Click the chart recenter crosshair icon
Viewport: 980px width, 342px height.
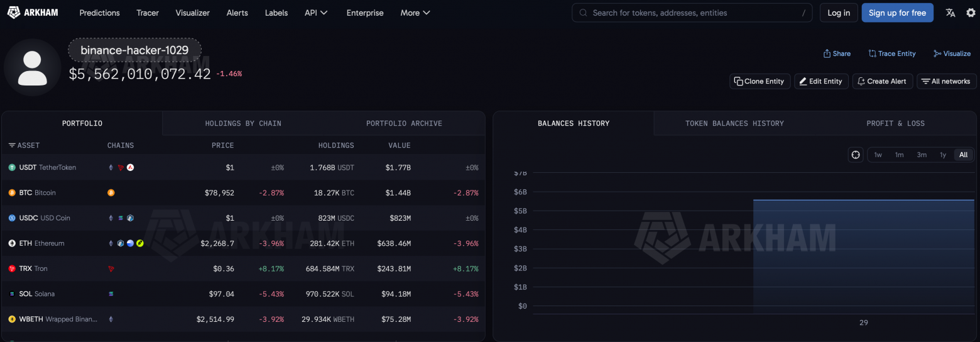[x=856, y=155]
